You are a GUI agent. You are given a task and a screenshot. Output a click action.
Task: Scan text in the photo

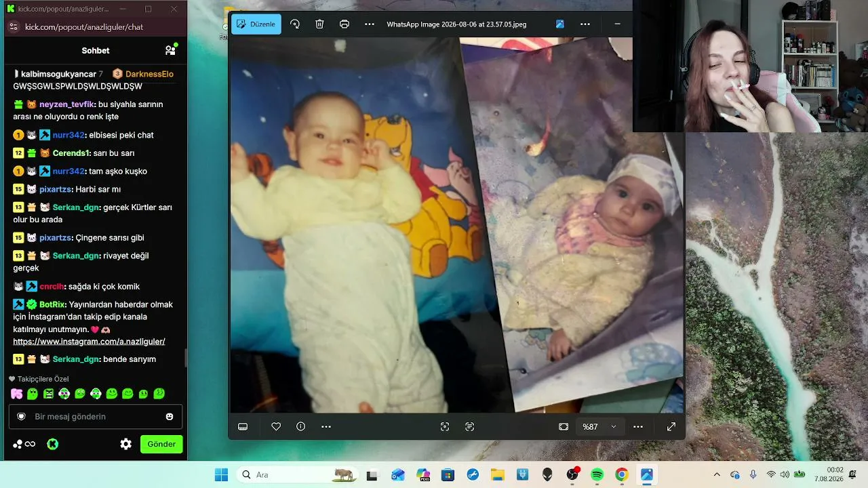tap(470, 426)
